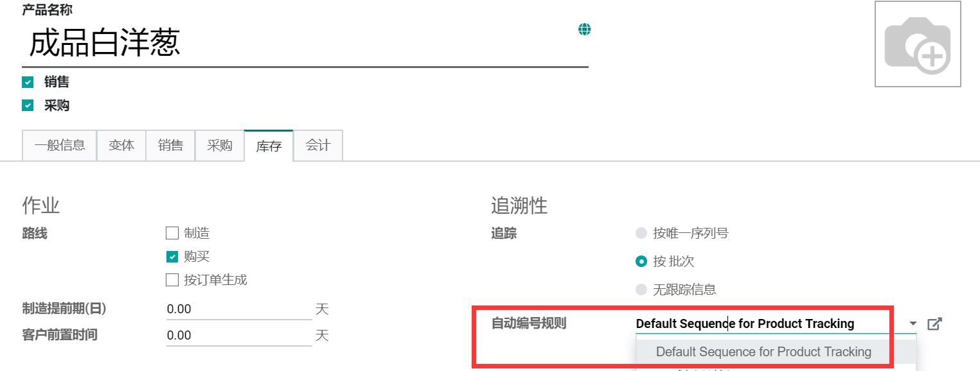The image size is (980, 371).
Task: Enable the 制造 route checkbox
Action: point(172,233)
